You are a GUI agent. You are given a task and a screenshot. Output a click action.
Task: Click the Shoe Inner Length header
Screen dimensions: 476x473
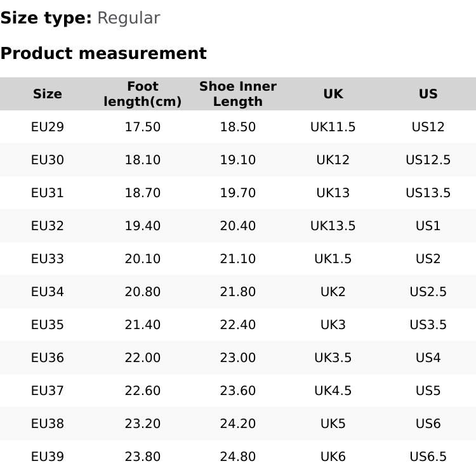[238, 94]
